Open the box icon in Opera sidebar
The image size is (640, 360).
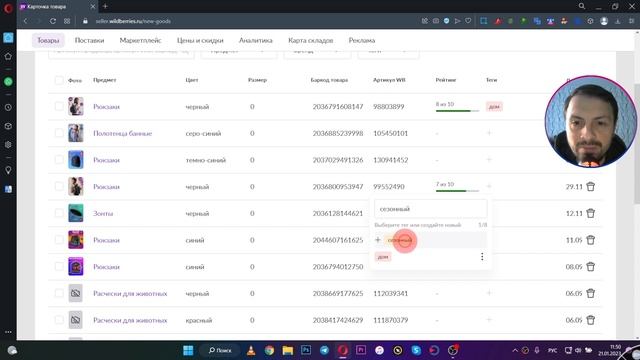tap(8, 126)
